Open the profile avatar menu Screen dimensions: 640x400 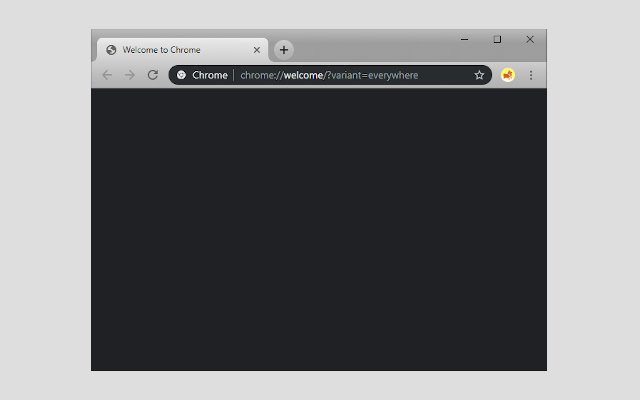pos(508,75)
